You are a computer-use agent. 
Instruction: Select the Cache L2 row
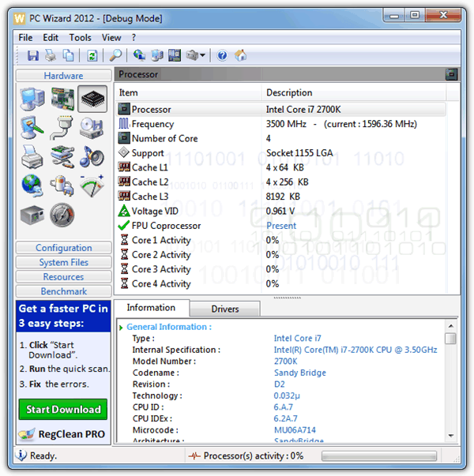point(280,182)
